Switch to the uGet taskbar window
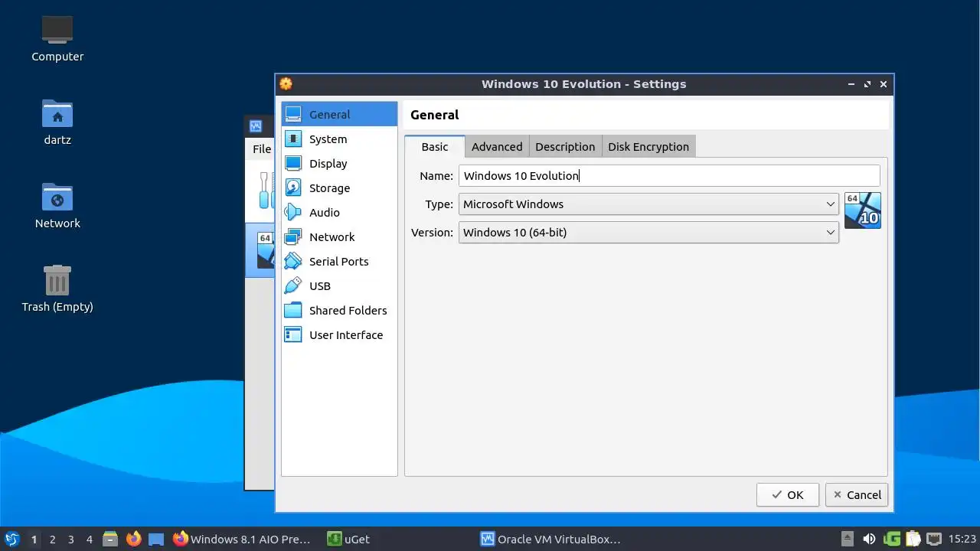Image resolution: width=980 pixels, height=551 pixels. pyautogui.click(x=349, y=539)
